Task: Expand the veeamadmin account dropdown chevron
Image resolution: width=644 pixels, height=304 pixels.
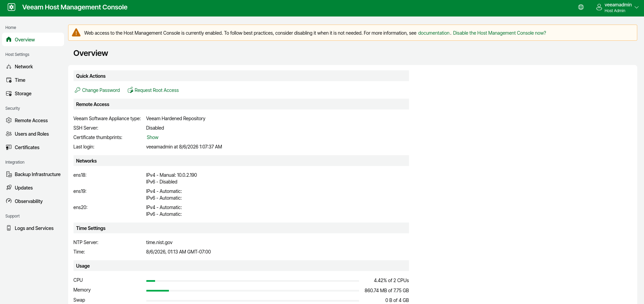Action: [x=637, y=7]
